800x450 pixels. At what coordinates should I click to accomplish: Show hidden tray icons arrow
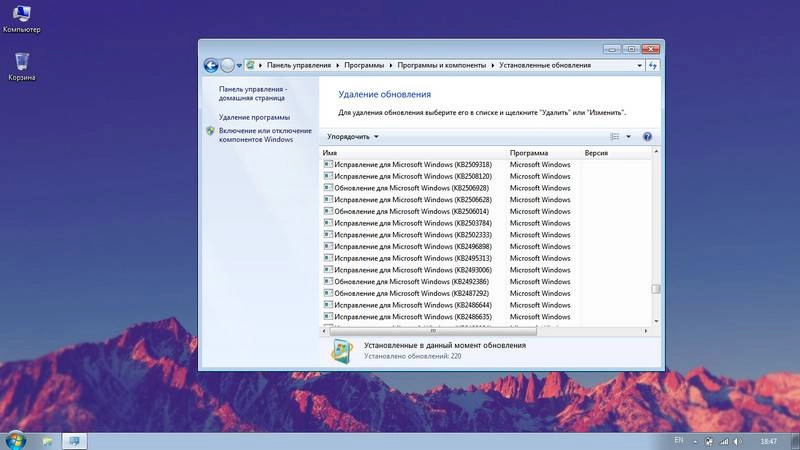695,441
